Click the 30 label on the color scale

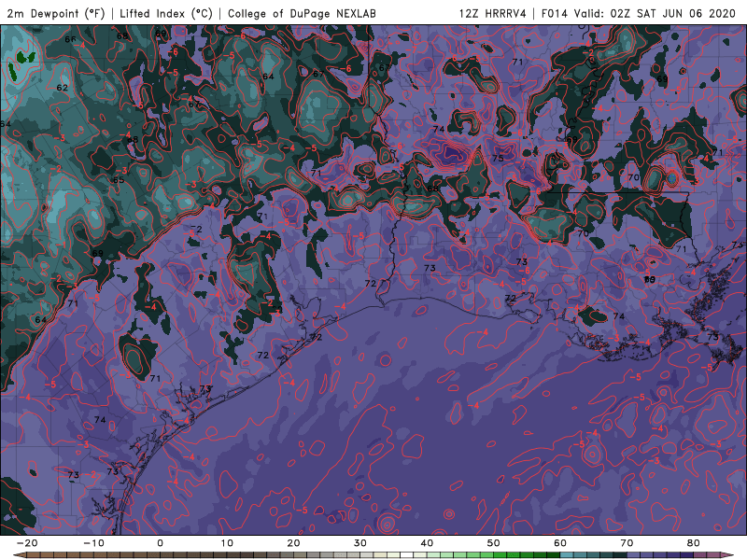coord(360,543)
